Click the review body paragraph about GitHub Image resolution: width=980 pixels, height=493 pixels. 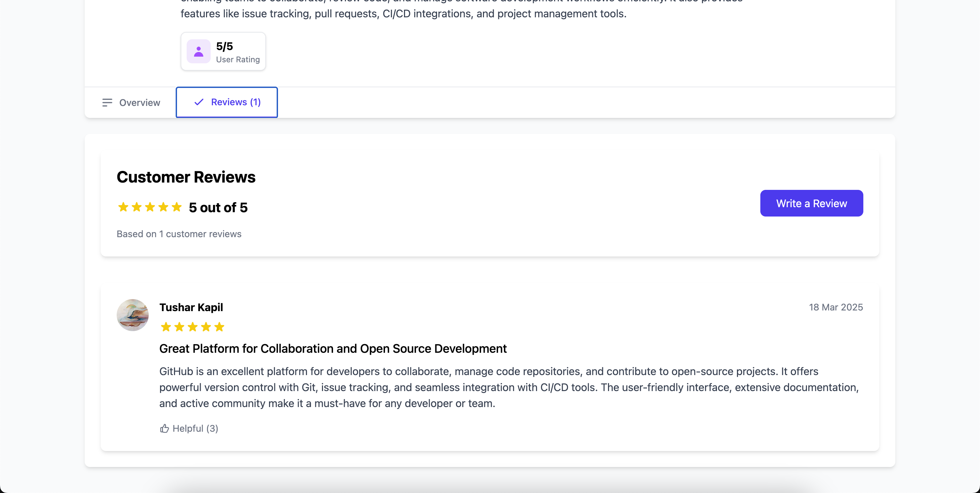pyautogui.click(x=509, y=387)
